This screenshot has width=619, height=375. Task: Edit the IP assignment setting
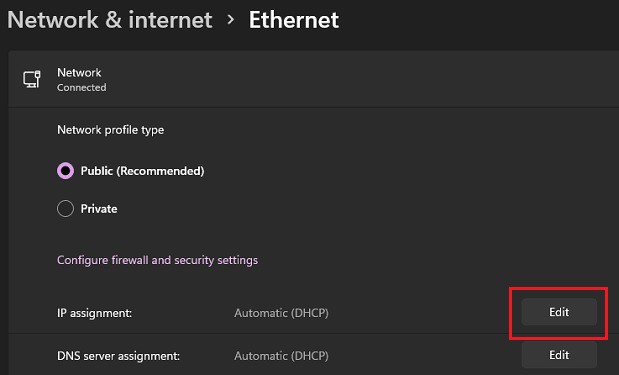[x=559, y=312]
